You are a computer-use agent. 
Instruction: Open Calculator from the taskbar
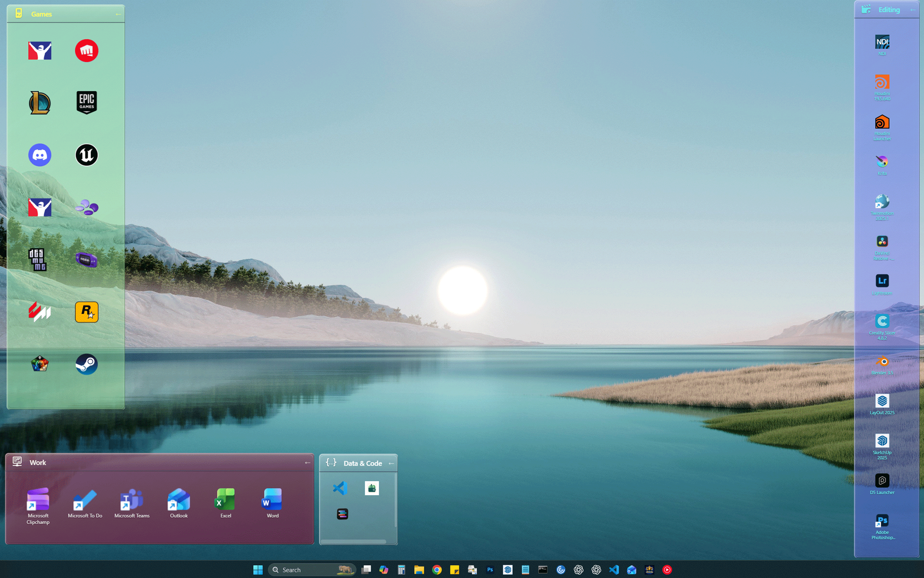401,570
